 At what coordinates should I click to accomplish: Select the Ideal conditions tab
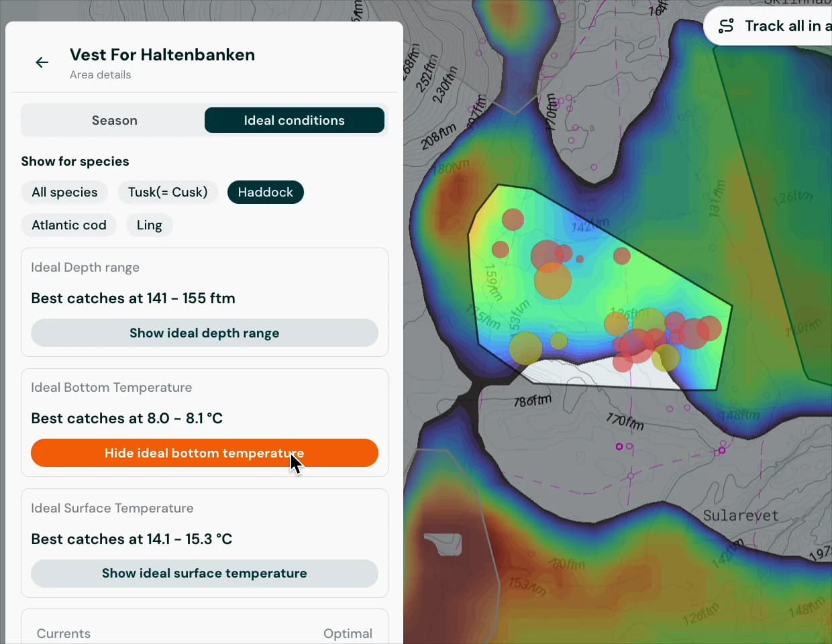294,120
